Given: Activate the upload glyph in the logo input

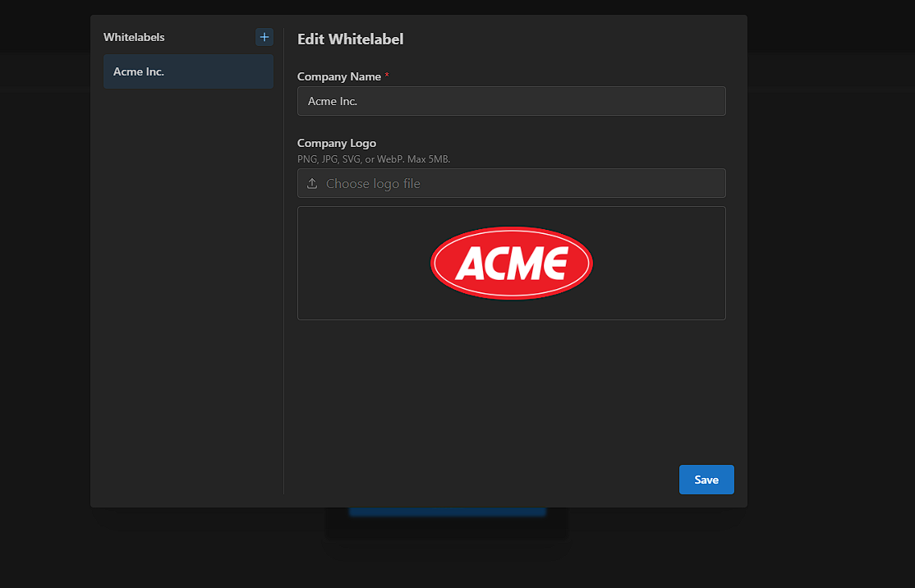Looking at the screenshot, I should 311,183.
